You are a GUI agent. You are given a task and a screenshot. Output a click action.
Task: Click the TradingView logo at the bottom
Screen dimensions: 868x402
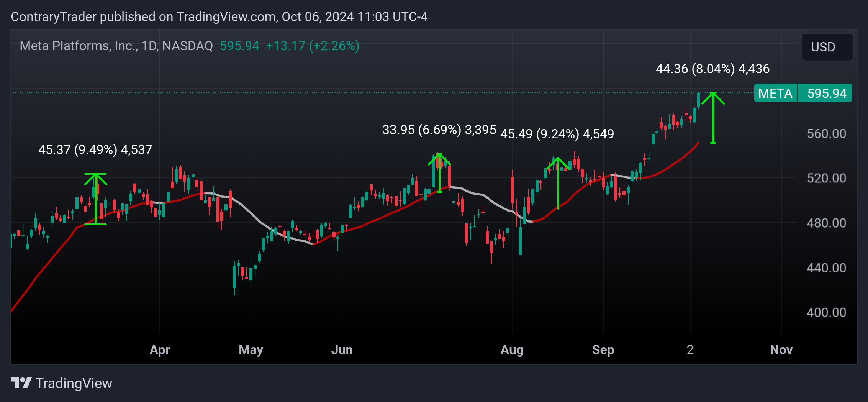click(61, 383)
